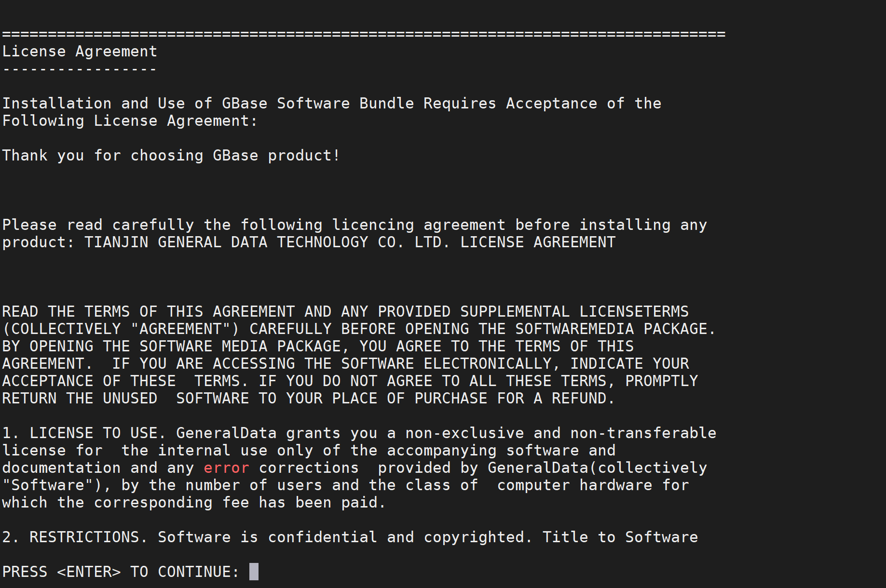This screenshot has width=886, height=588.
Task: Click the "License Agreement" title heading line
Action: (x=80, y=52)
